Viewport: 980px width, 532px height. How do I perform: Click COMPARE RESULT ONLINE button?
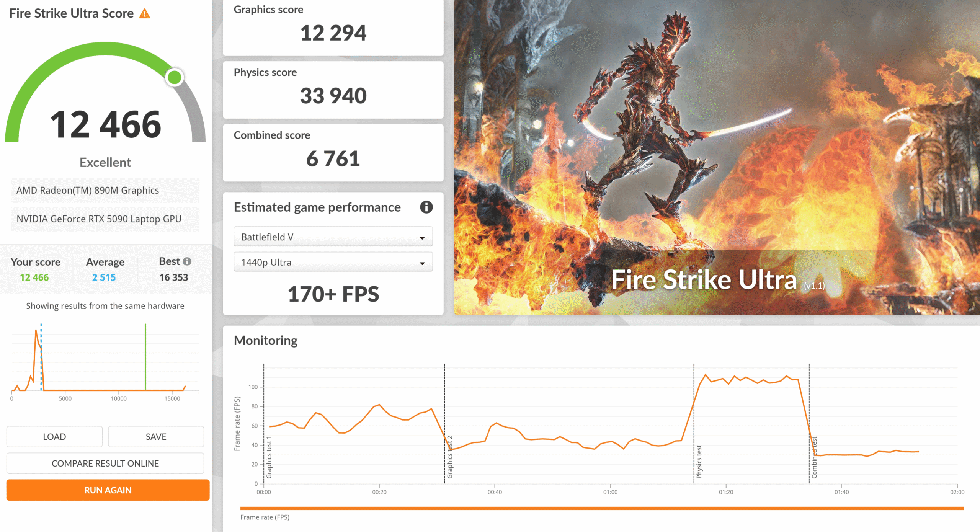105,463
